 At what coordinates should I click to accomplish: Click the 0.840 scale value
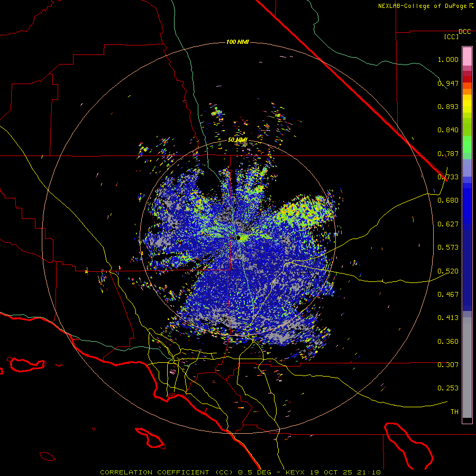coord(448,130)
